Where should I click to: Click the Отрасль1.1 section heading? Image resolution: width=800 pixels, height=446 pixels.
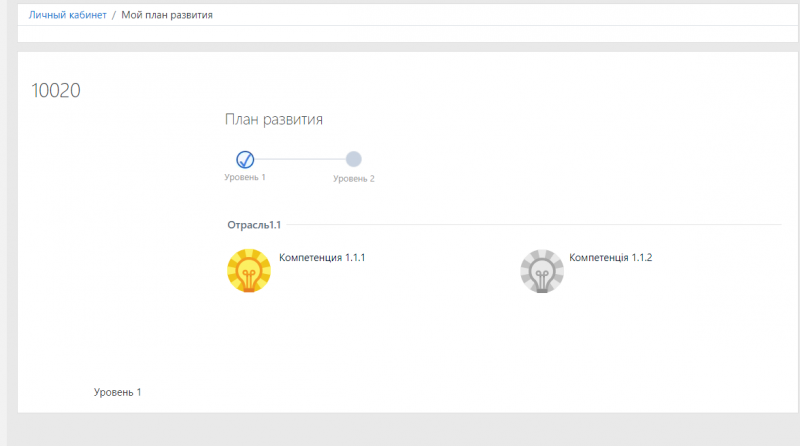[x=254, y=225]
